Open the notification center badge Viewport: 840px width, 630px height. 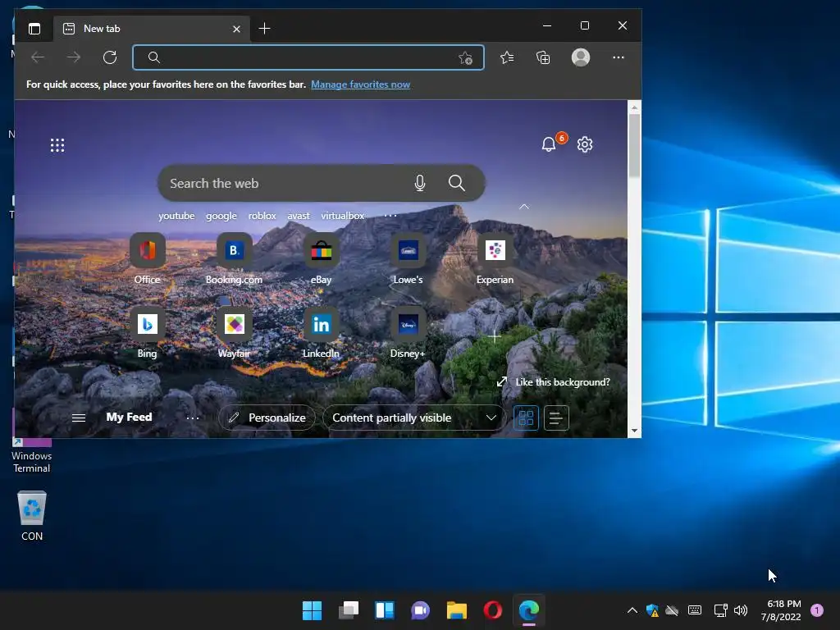click(817, 610)
